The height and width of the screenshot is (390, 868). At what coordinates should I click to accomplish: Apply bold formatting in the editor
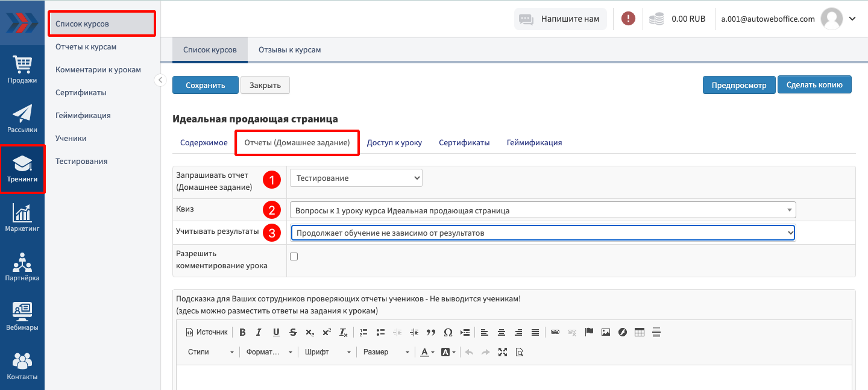click(242, 332)
